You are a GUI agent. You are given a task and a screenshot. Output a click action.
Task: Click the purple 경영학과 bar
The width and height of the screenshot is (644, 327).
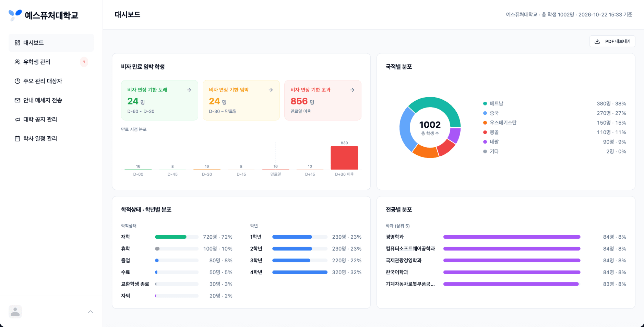[x=512, y=237]
